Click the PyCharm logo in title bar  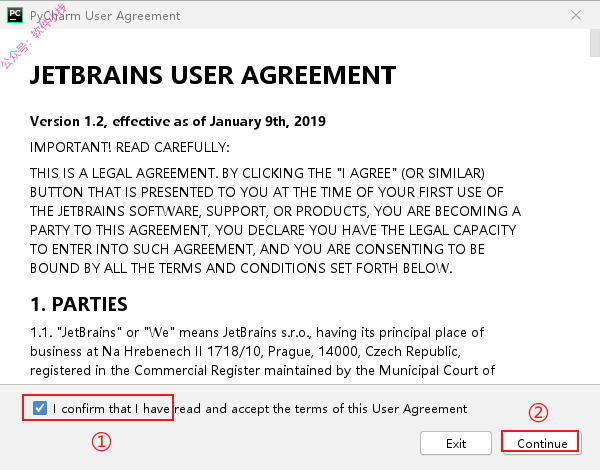click(15, 15)
